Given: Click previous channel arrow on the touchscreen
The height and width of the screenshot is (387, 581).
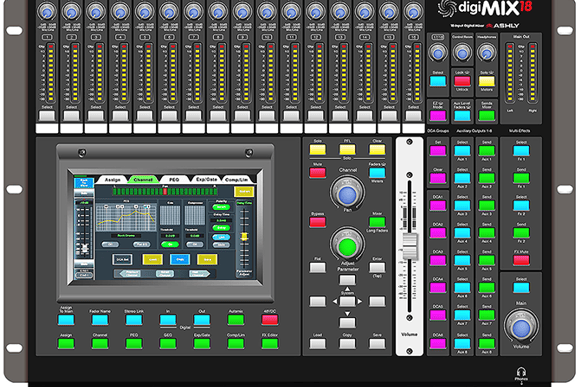Looking at the screenshot, I should (130, 274).
